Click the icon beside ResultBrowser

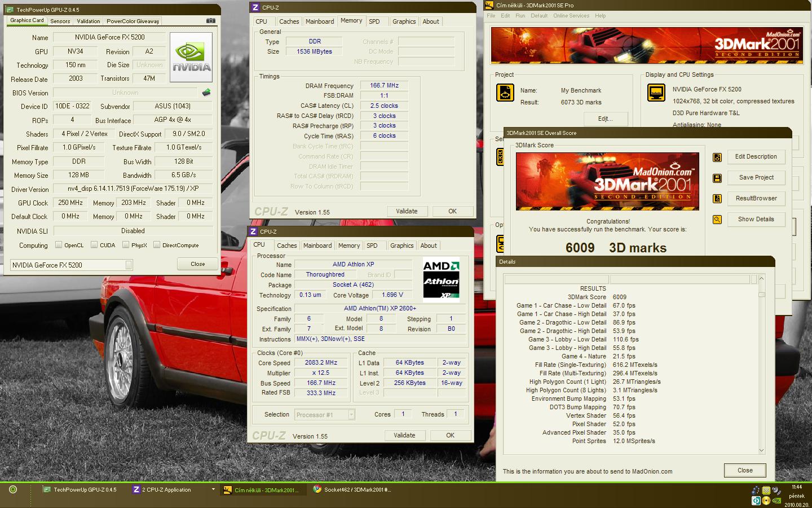[x=717, y=199]
